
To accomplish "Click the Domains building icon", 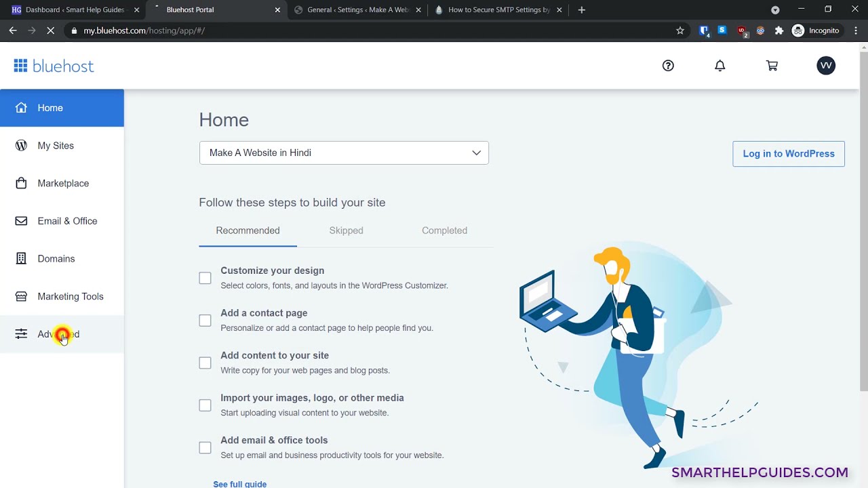I will pos(21,259).
